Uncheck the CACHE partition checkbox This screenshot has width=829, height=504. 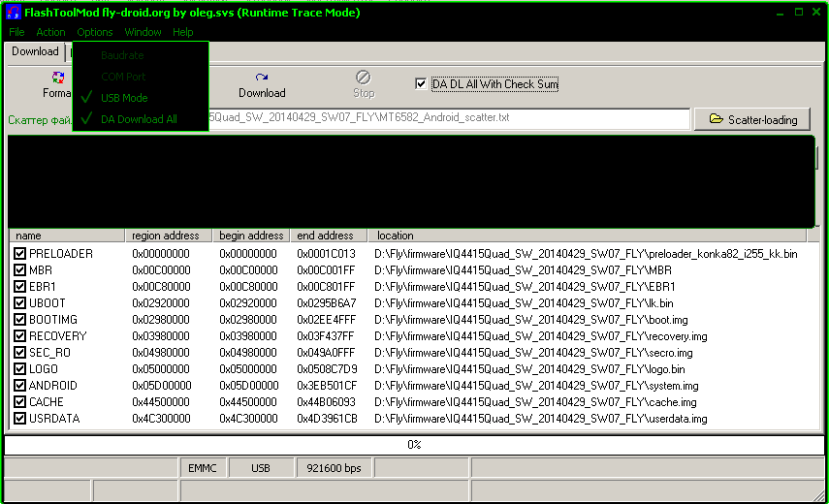[19, 401]
